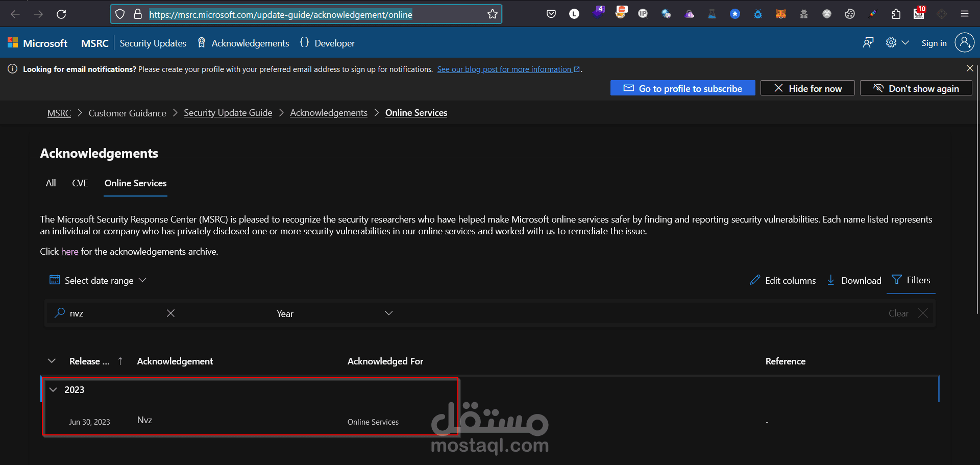
Task: Click the user profile avatar icon
Action: pos(965,43)
